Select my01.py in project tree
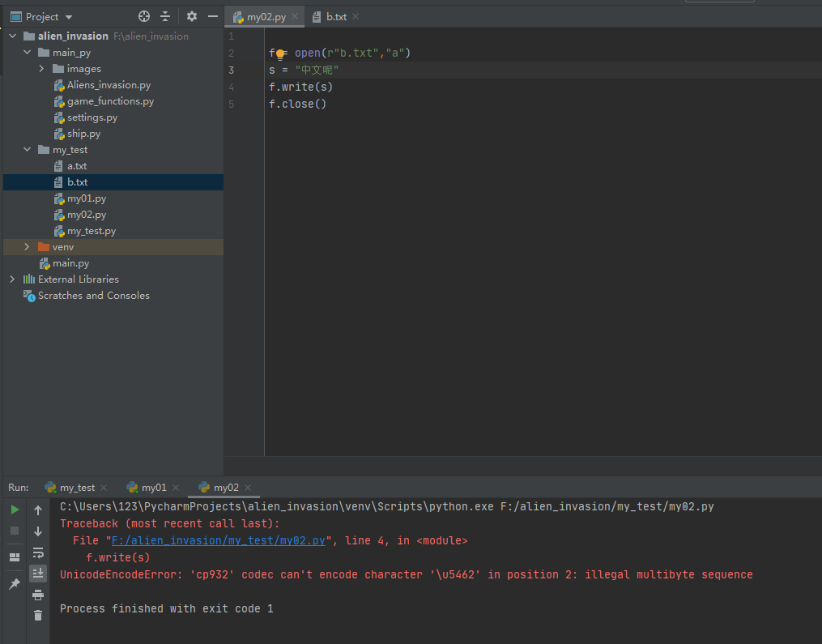Viewport: 822px width, 644px height. 87,198
